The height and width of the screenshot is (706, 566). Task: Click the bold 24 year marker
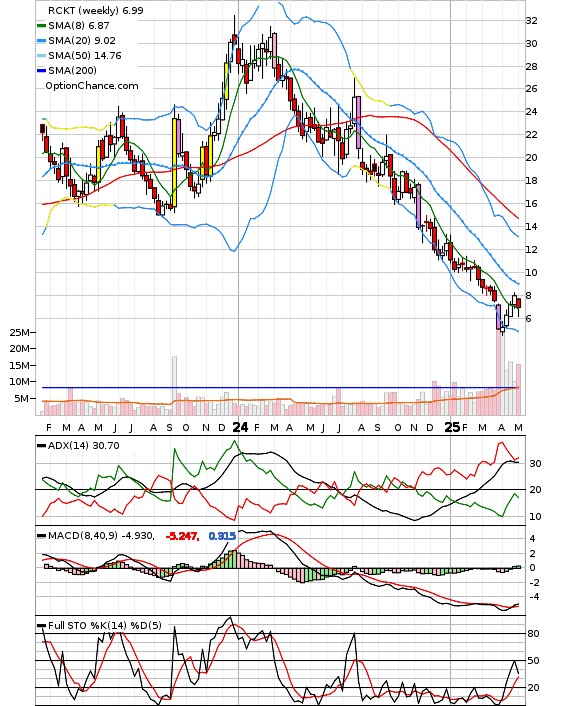(240, 427)
